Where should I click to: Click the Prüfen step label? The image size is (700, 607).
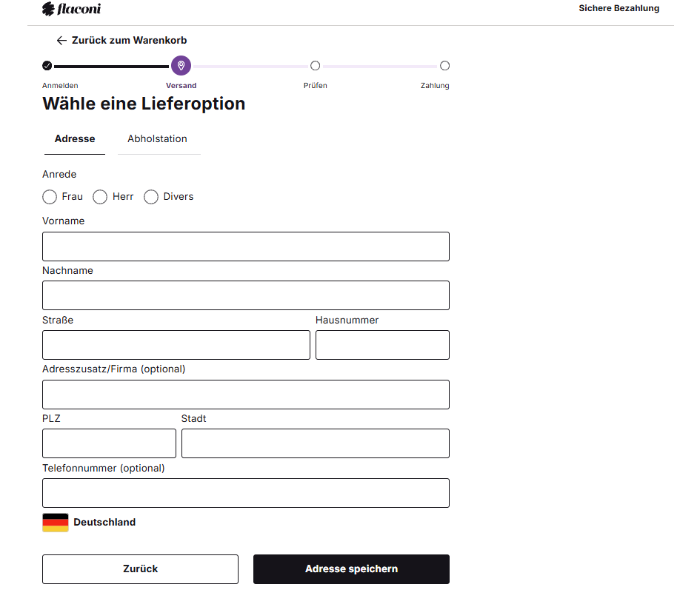315,86
